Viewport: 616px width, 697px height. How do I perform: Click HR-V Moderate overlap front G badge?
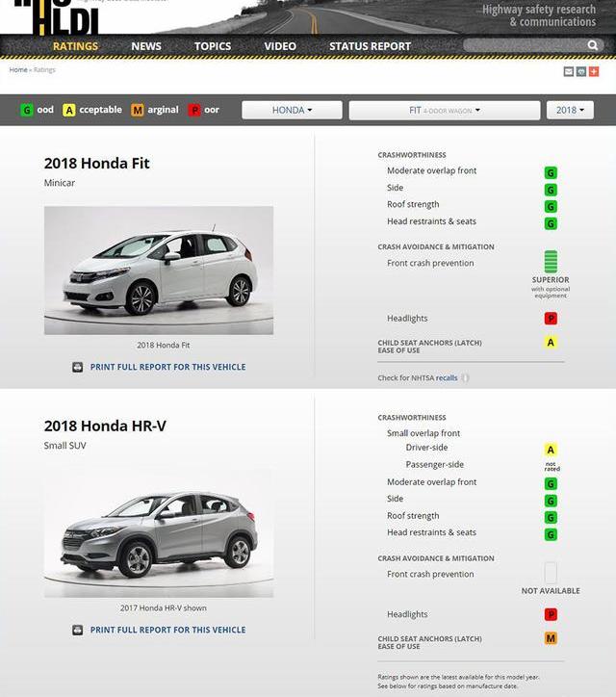coord(551,484)
